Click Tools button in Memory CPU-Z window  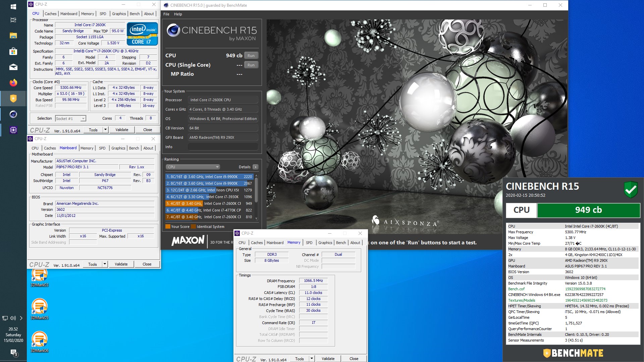click(300, 359)
